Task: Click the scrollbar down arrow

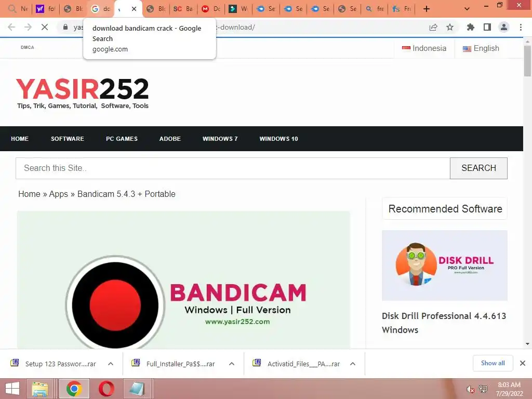Action: point(527,344)
